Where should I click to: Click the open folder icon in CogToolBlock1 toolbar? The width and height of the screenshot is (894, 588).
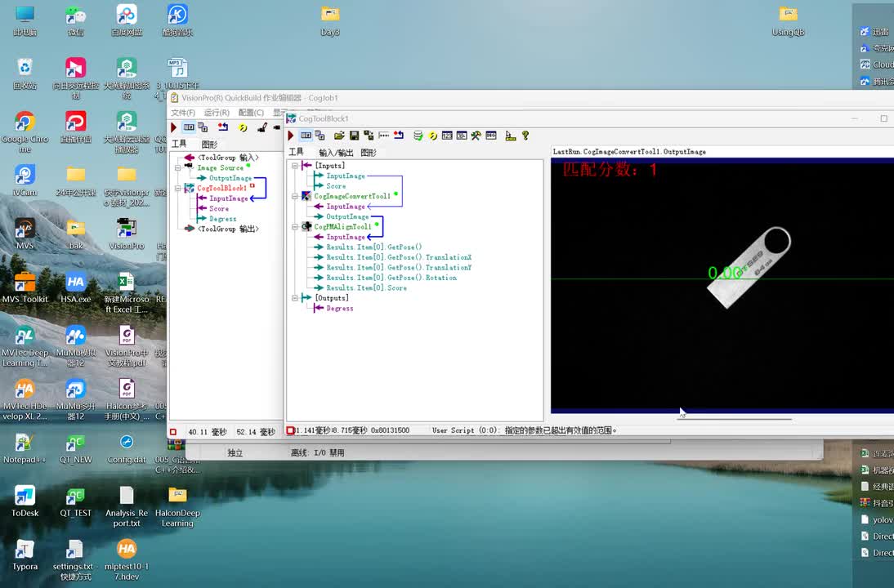(341, 136)
